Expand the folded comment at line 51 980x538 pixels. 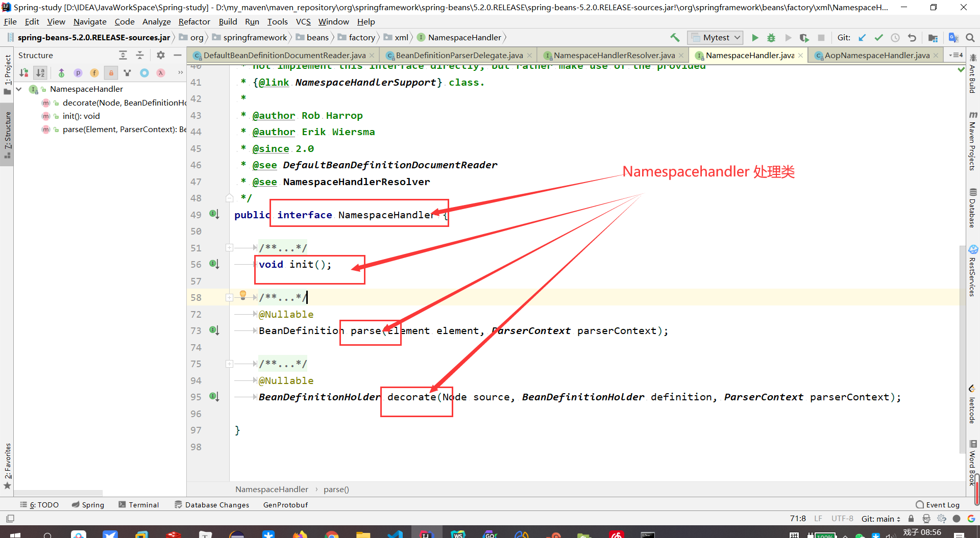tap(230, 248)
